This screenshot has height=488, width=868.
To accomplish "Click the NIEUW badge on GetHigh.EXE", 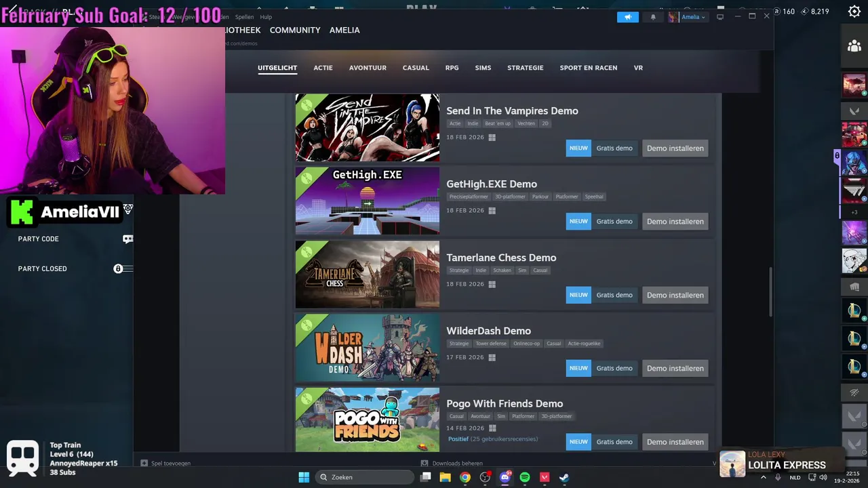I will click(578, 222).
